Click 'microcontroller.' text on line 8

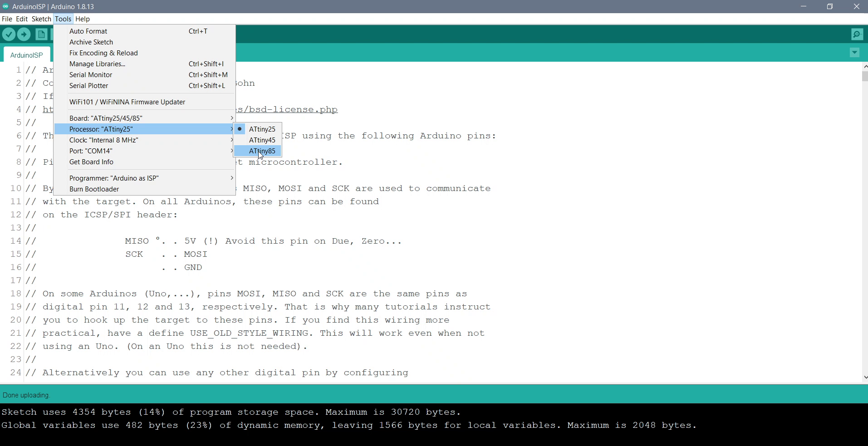coord(295,162)
